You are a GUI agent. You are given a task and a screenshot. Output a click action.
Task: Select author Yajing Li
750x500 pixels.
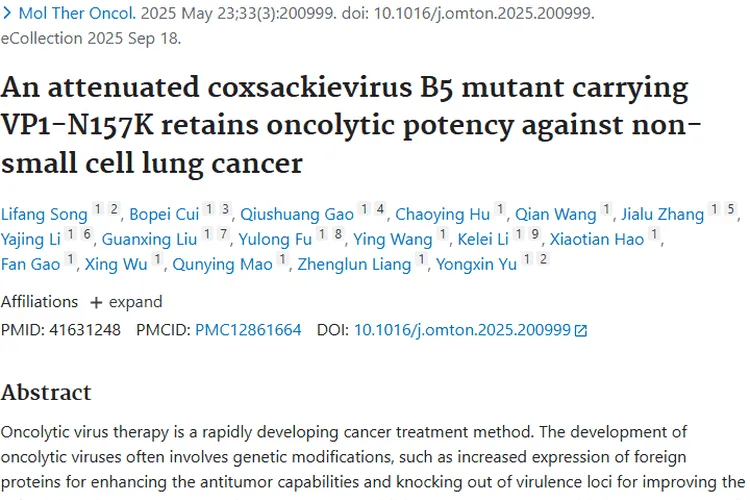point(32,240)
